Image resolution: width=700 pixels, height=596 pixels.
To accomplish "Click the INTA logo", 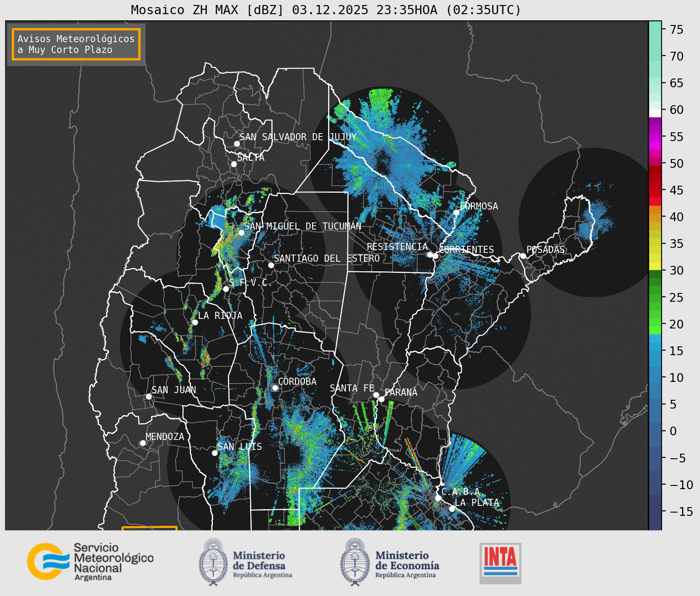I will [500, 563].
